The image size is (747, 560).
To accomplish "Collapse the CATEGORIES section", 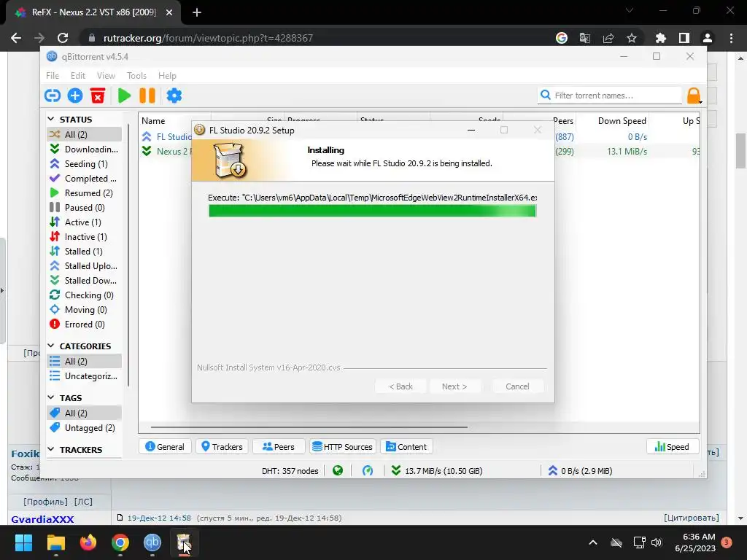I will click(51, 345).
